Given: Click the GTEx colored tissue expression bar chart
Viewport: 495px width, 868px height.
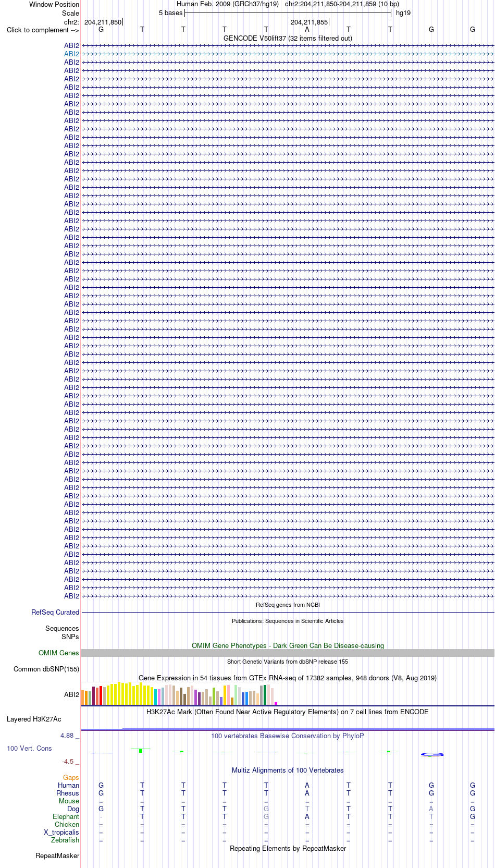Looking at the screenshot, I should 179,694.
